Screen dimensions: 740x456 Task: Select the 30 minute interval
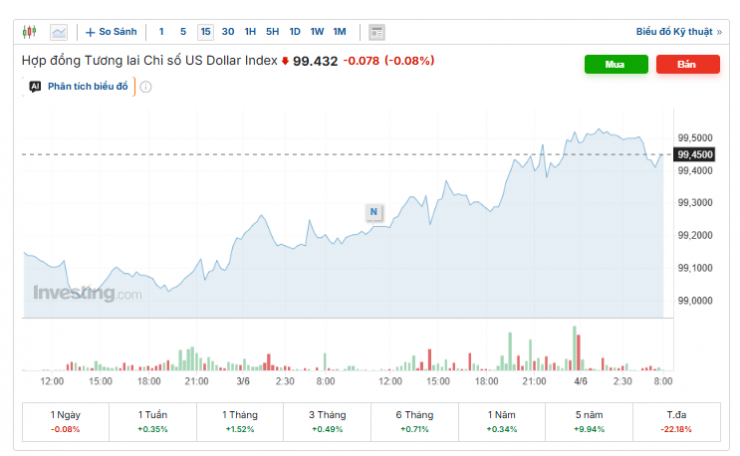pos(228,32)
